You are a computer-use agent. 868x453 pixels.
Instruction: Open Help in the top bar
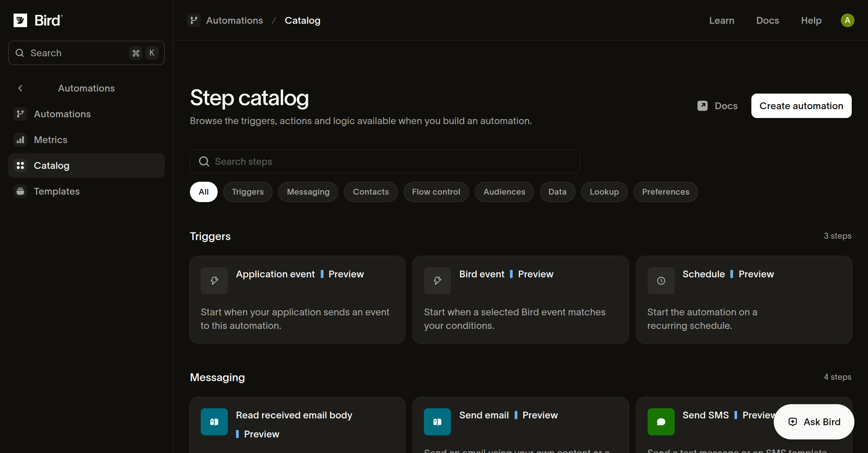click(x=811, y=20)
